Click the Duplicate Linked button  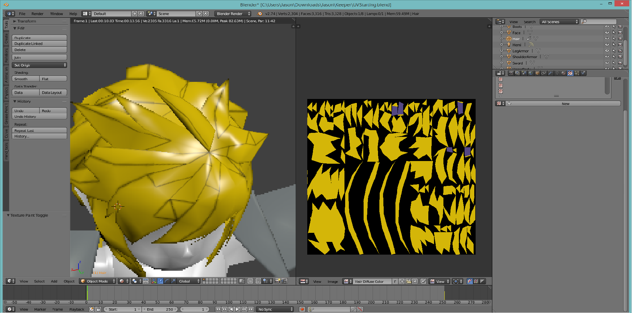(x=39, y=44)
